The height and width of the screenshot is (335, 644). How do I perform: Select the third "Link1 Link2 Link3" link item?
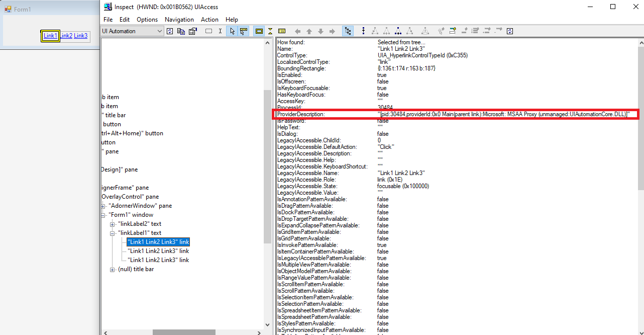click(158, 260)
